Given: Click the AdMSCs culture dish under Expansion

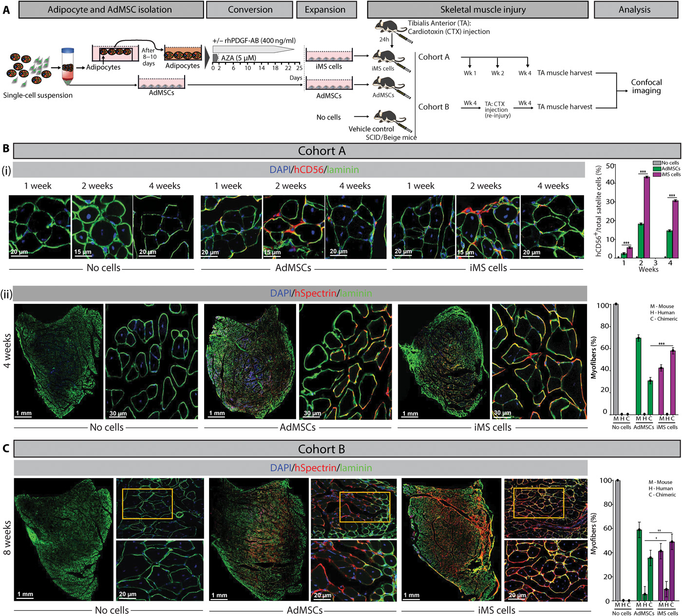Looking at the screenshot, I should pyautogui.click(x=329, y=84).
